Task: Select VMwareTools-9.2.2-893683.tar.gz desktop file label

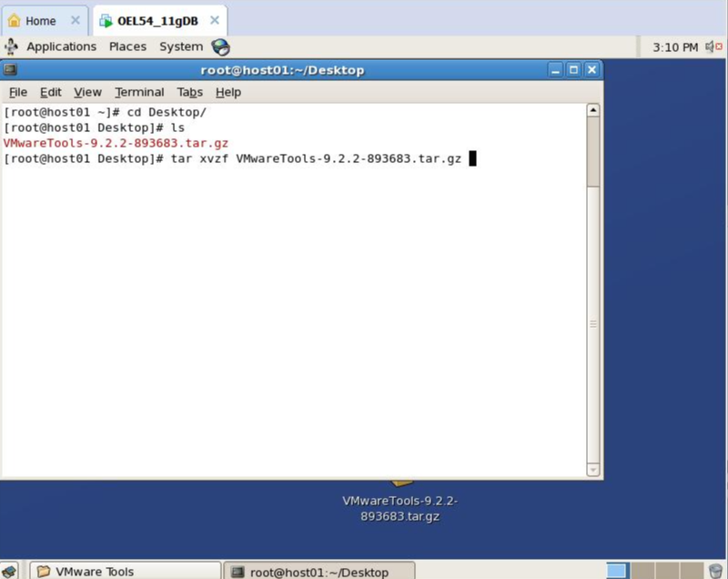Action: [399, 508]
